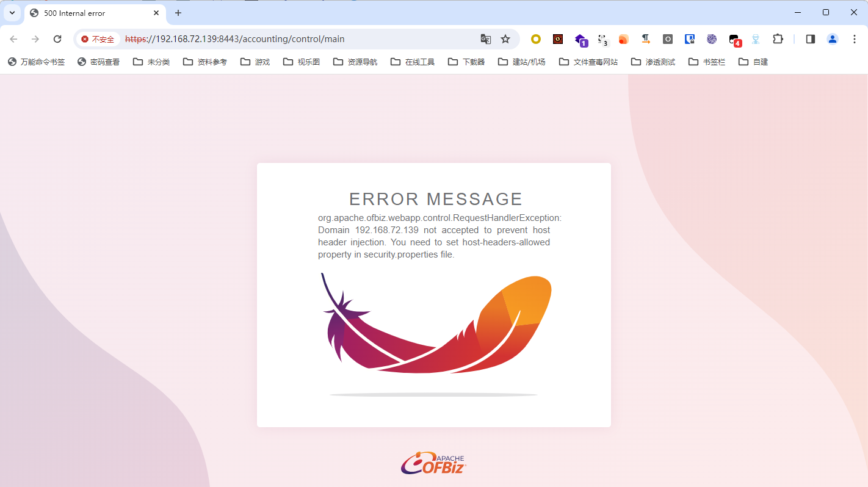Open the blue padlock extension
868x487 pixels.
(690, 39)
